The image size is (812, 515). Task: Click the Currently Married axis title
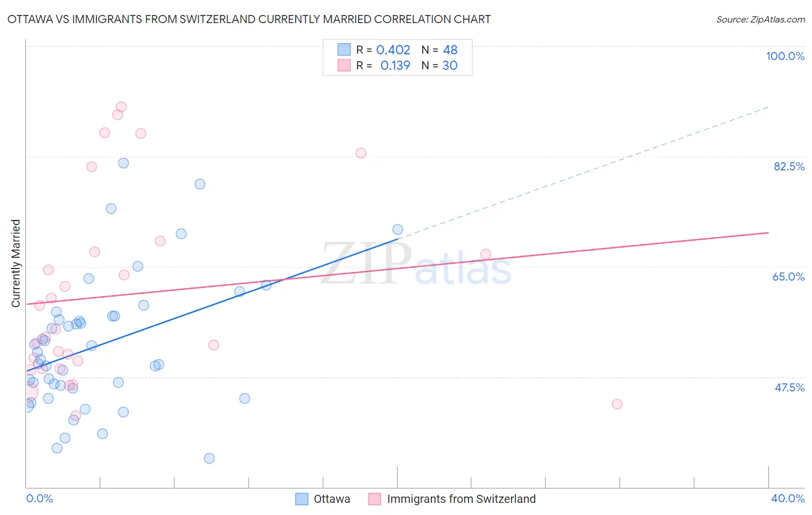pos(16,263)
